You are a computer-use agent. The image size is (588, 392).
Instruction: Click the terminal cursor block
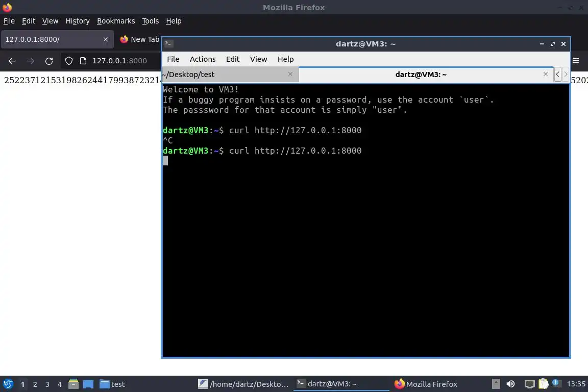coord(165,161)
